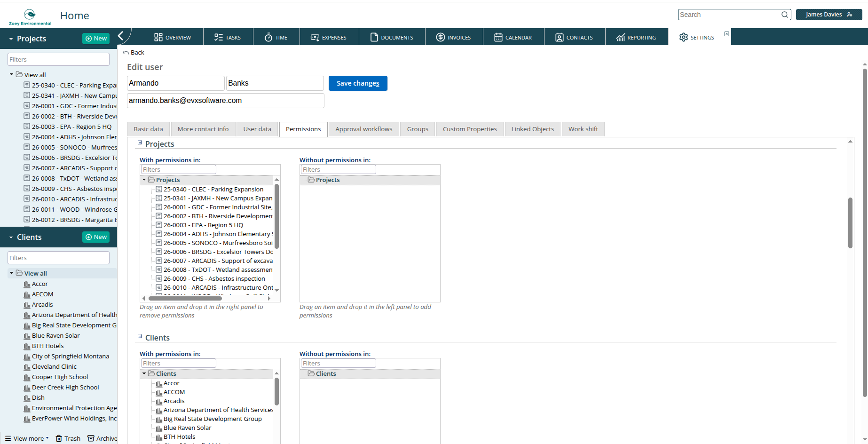Click the Filters box of Without permissions projects
This screenshot has height=444, width=868.
click(x=338, y=169)
